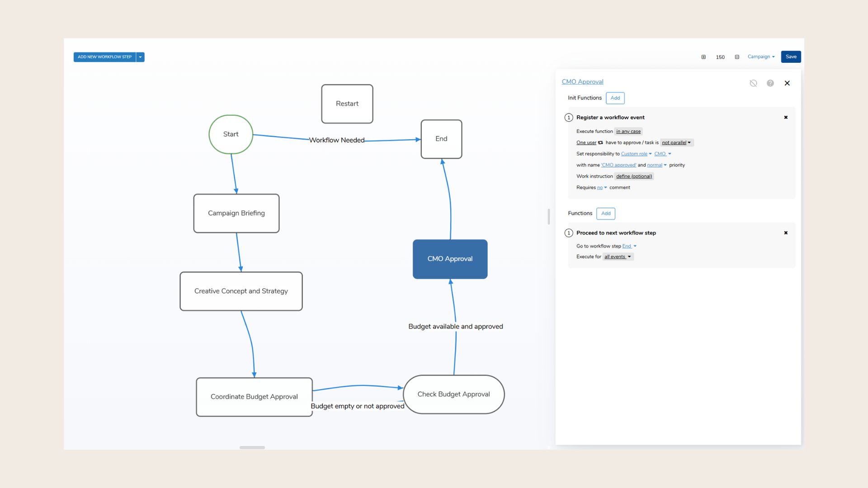The image size is (868, 488).
Task: Zoom in on the workflow canvas
Action: pyautogui.click(x=704, y=57)
